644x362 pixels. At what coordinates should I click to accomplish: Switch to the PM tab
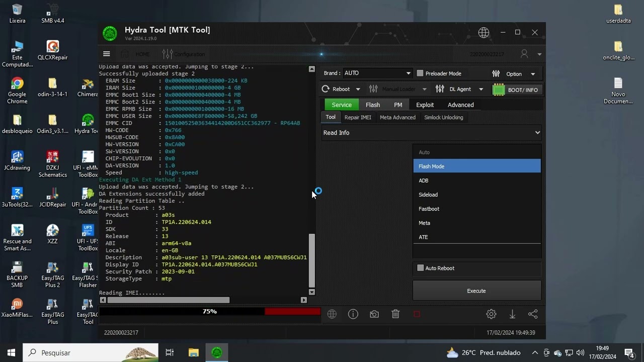[x=398, y=105]
